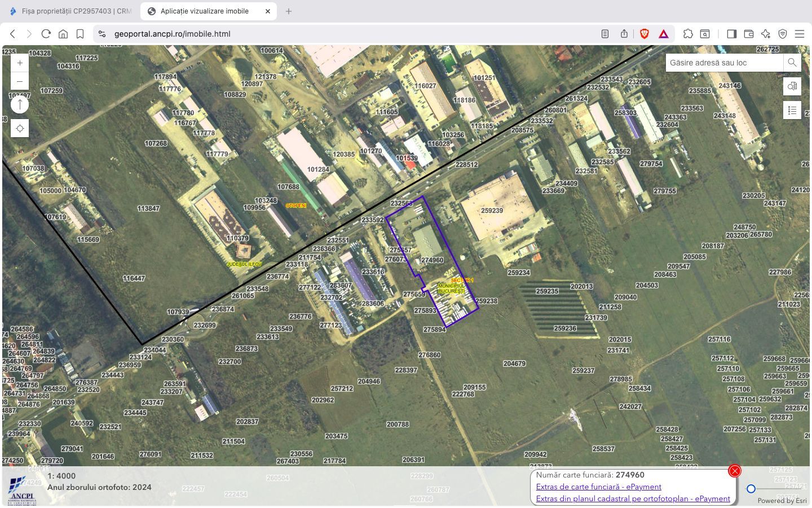Viewport: 812px width, 508px height.
Task: Zoom in on the map
Action: coord(20,63)
